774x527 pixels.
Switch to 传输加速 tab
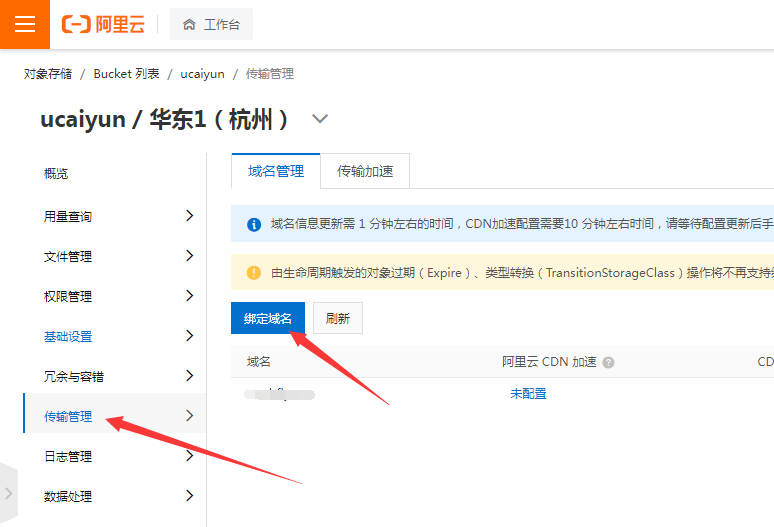[365, 171]
